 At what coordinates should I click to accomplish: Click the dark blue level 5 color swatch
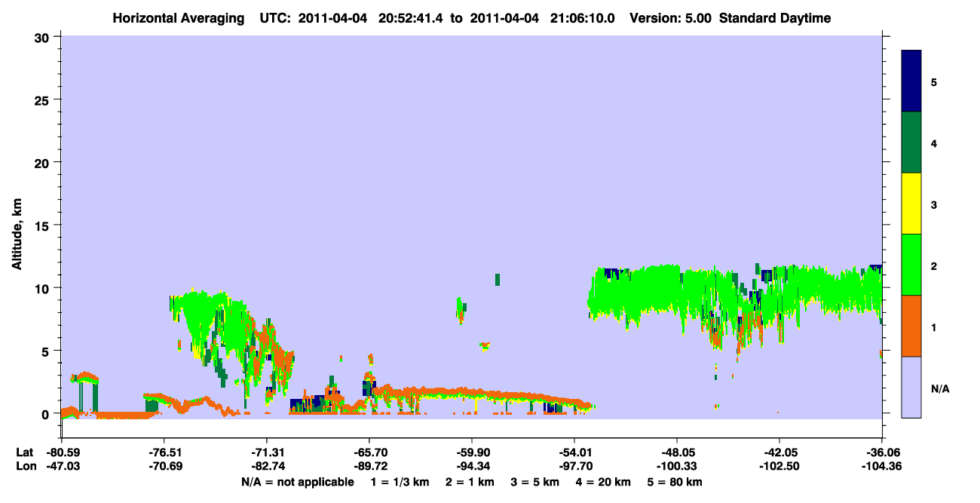pos(911,81)
